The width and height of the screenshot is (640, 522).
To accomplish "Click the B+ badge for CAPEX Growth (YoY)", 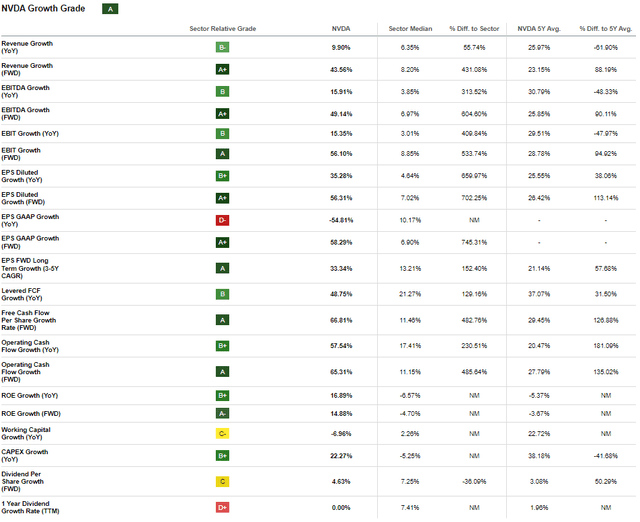I will tap(222, 455).
